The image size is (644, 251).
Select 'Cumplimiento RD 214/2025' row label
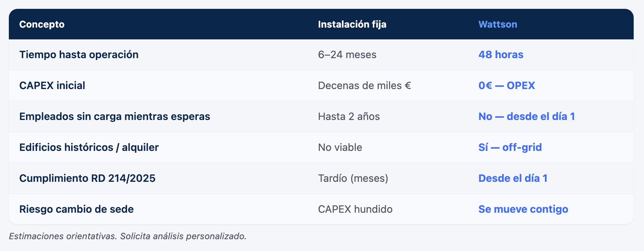point(87,178)
